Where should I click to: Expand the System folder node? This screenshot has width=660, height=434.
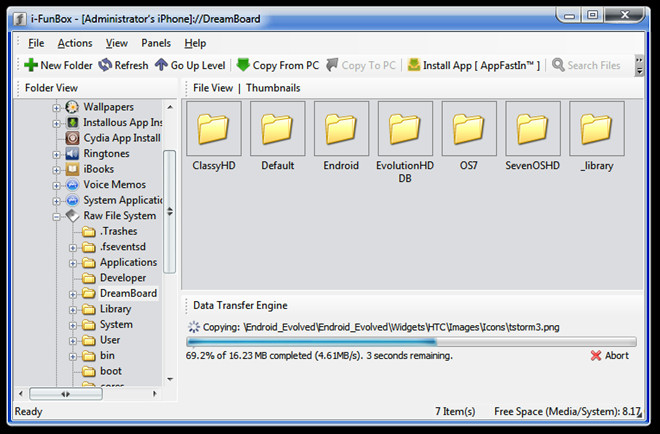click(x=73, y=326)
